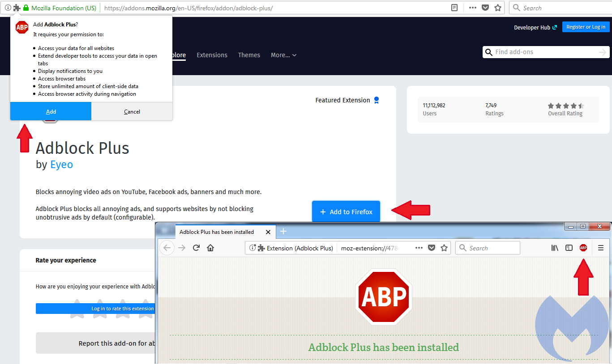Viewport: 612px width, 364px height.
Task: Go back in the Adblock Plus installed window
Action: click(167, 248)
